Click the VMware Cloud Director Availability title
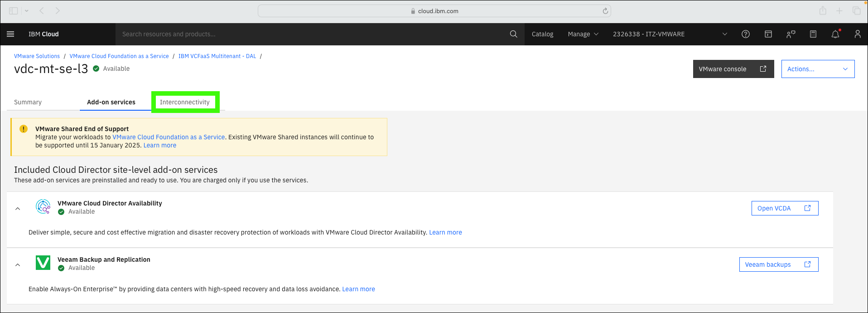The width and height of the screenshot is (868, 313). [x=110, y=203]
